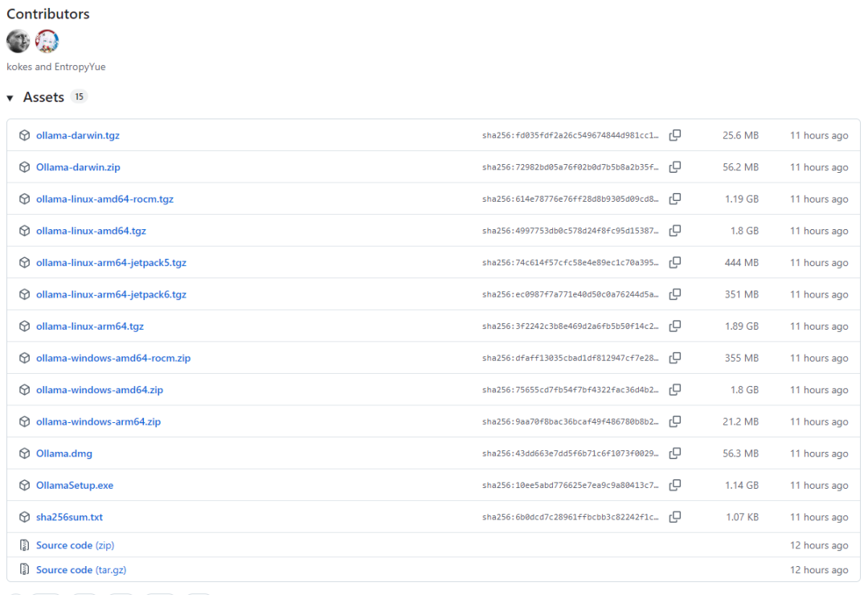Click the 1.89 GB size value

742,326
